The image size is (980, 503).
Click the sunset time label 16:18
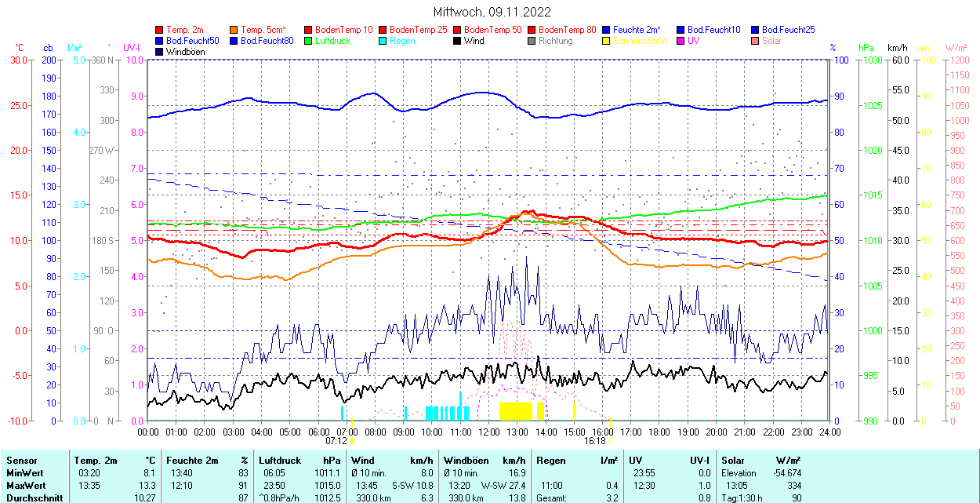pyautogui.click(x=594, y=442)
